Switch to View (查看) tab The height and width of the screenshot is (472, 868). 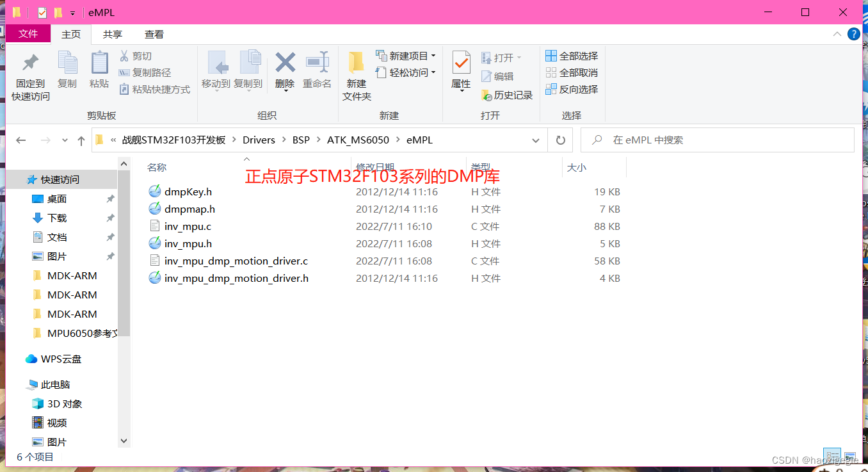click(x=154, y=35)
